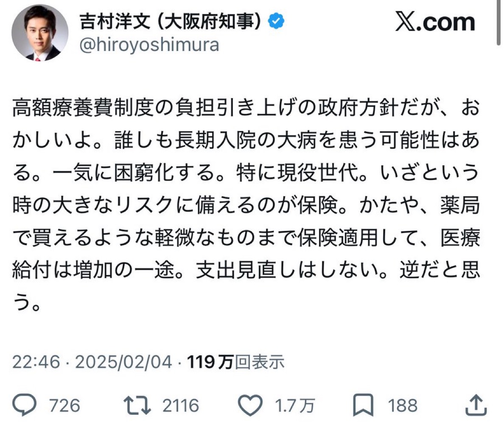This screenshot has width=504, height=425.
Task: Click the 2025/02/04 post date
Action: [x=123, y=362]
